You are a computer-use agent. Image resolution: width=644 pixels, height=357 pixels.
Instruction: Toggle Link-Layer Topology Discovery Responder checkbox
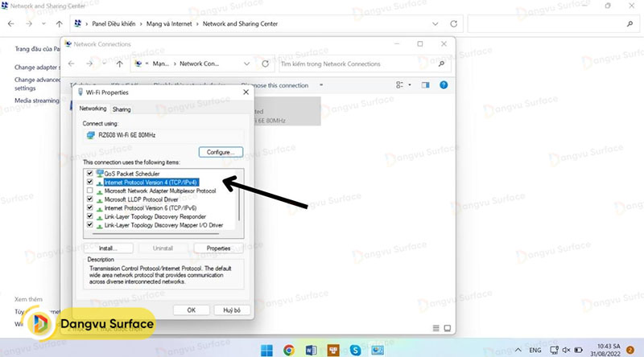point(89,216)
